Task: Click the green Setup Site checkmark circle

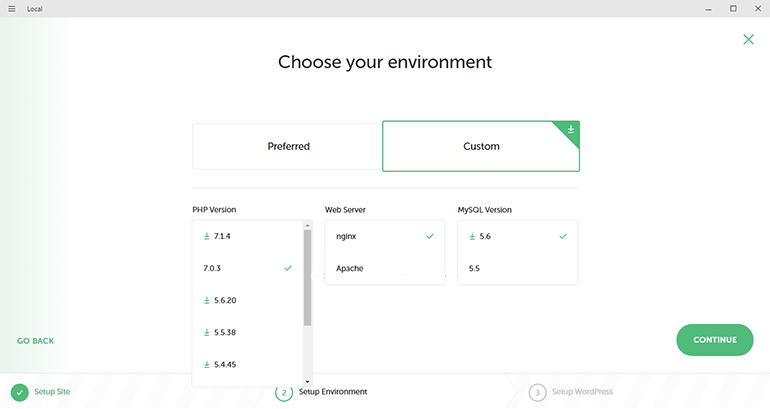Action: 20,392
